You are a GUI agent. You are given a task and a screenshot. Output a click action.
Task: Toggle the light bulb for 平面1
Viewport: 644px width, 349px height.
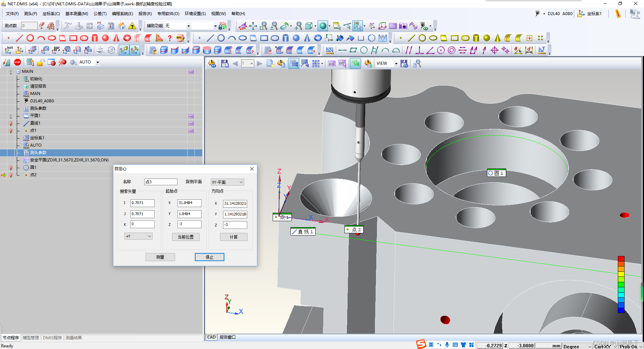(x=11, y=116)
